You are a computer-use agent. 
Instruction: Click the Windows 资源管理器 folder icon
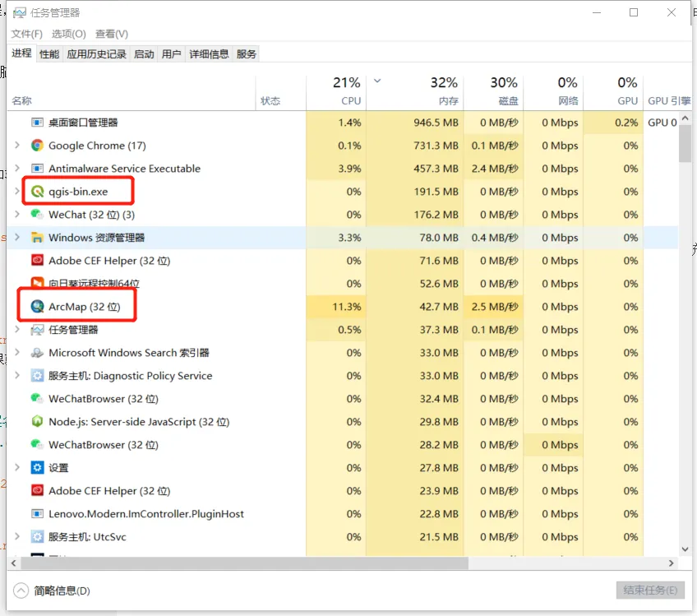(x=37, y=238)
